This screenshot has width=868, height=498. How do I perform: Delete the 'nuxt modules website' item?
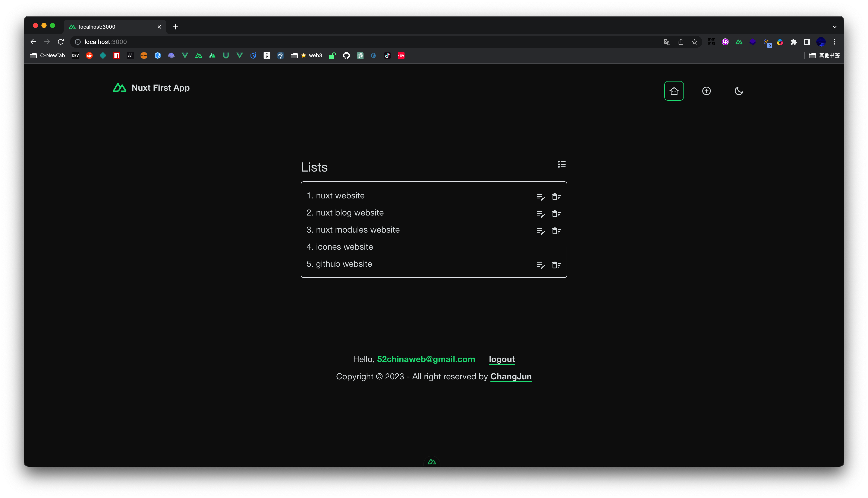(x=556, y=231)
